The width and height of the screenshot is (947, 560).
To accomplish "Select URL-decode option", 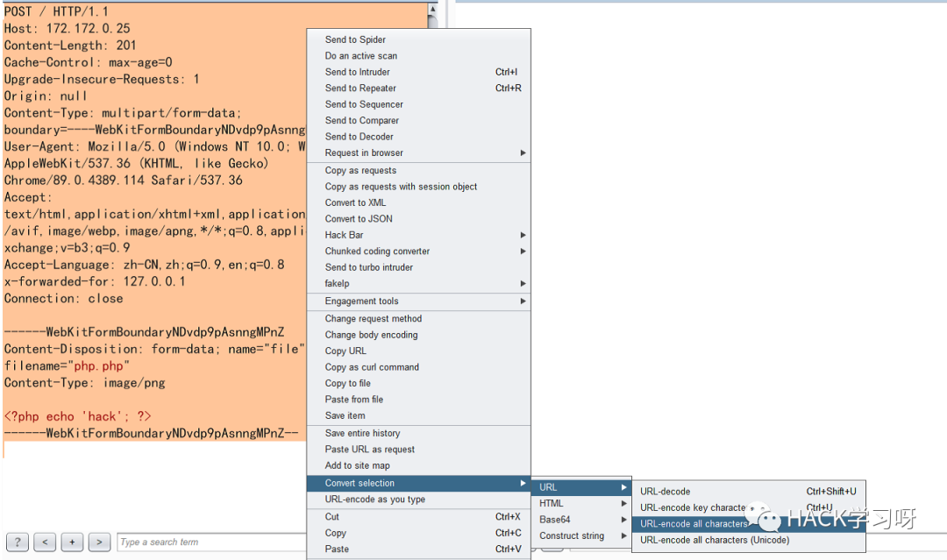I will 749,492.
